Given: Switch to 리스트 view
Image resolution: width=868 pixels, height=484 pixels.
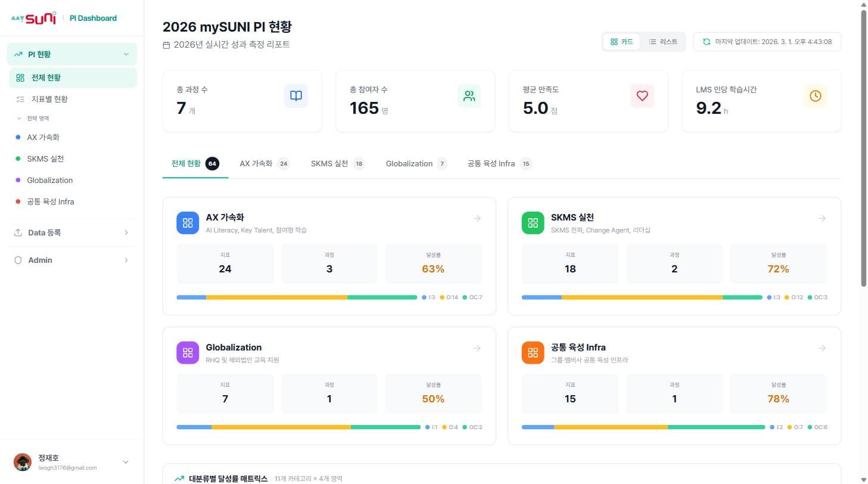Looking at the screenshot, I should pos(662,42).
